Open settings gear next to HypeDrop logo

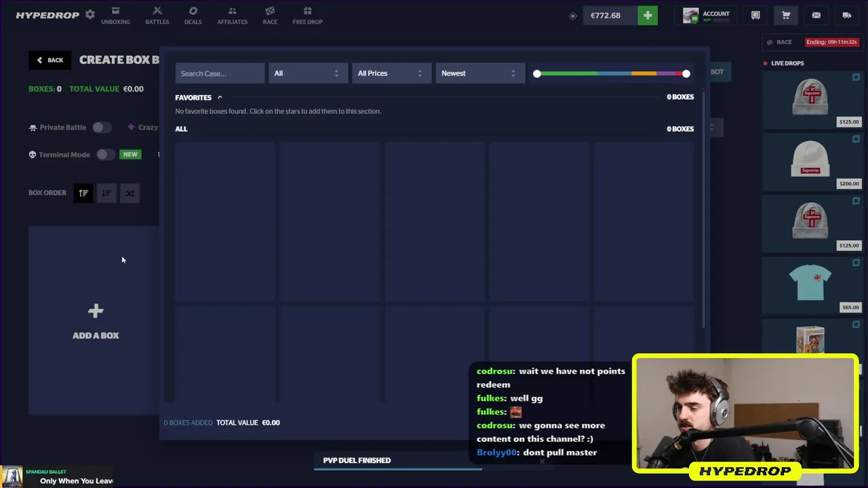[90, 14]
